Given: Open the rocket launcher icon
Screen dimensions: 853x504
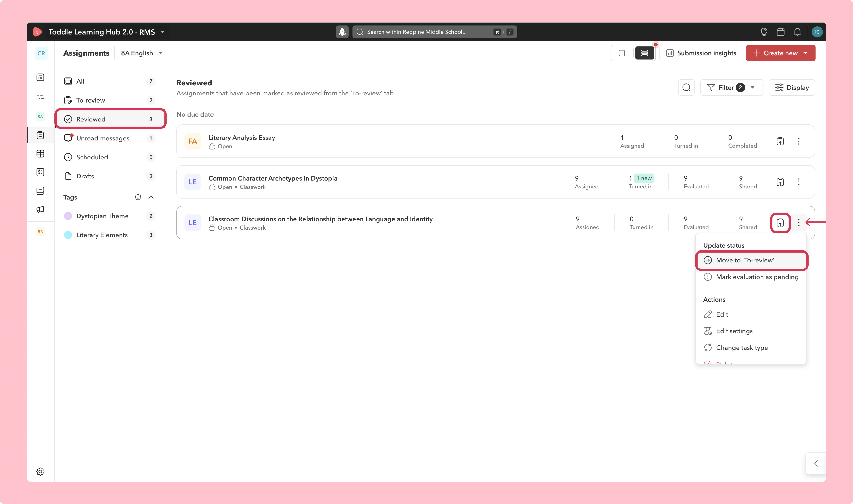Looking at the screenshot, I should tap(342, 32).
